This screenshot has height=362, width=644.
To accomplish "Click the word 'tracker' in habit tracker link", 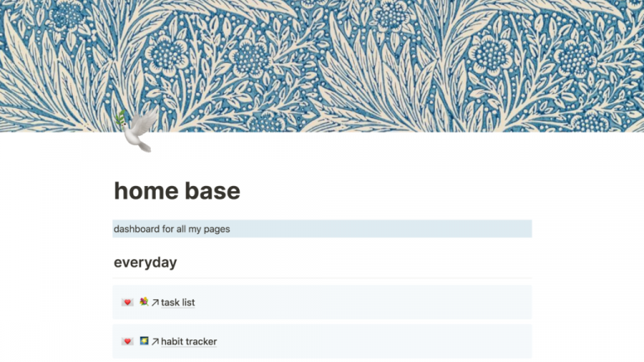I will (201, 342).
